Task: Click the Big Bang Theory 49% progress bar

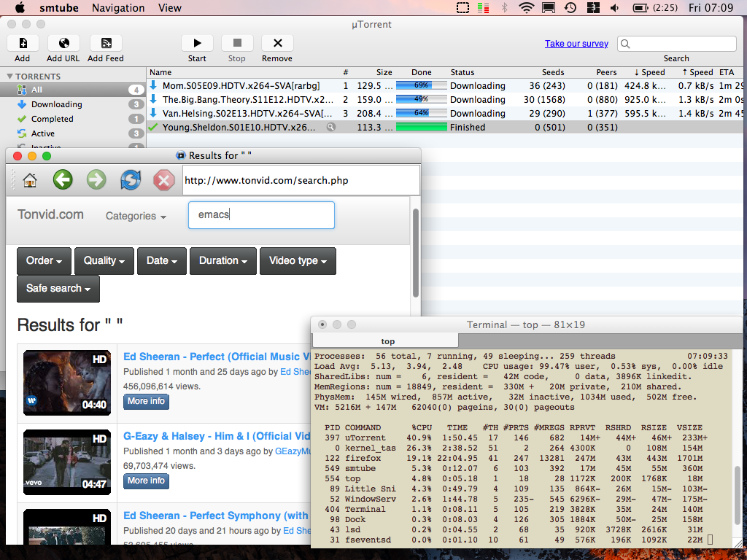Action: click(x=421, y=99)
